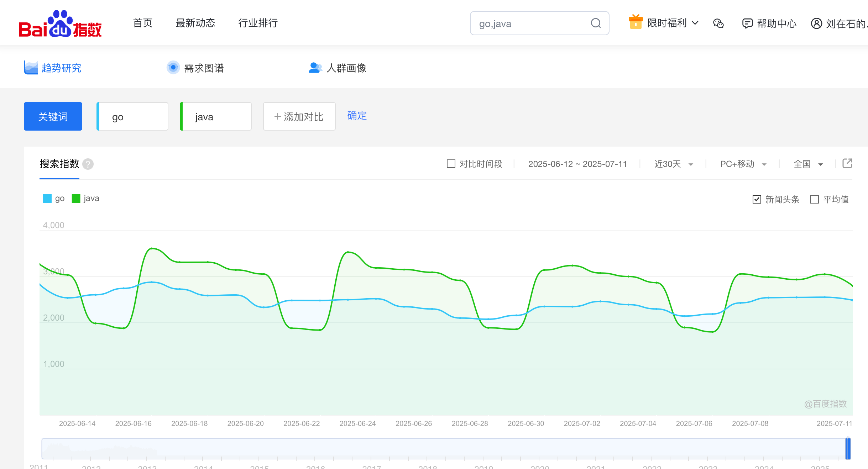The width and height of the screenshot is (868, 469).
Task: Switch to the 趋势研究 tab
Action: 53,68
